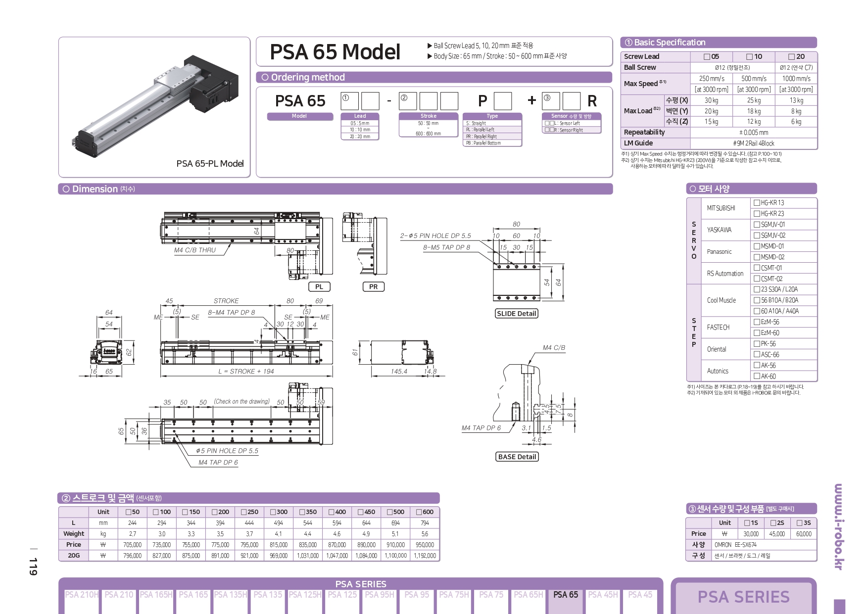The height and width of the screenshot is (614, 868).
Task: Click page number 119
Action: click(33, 567)
